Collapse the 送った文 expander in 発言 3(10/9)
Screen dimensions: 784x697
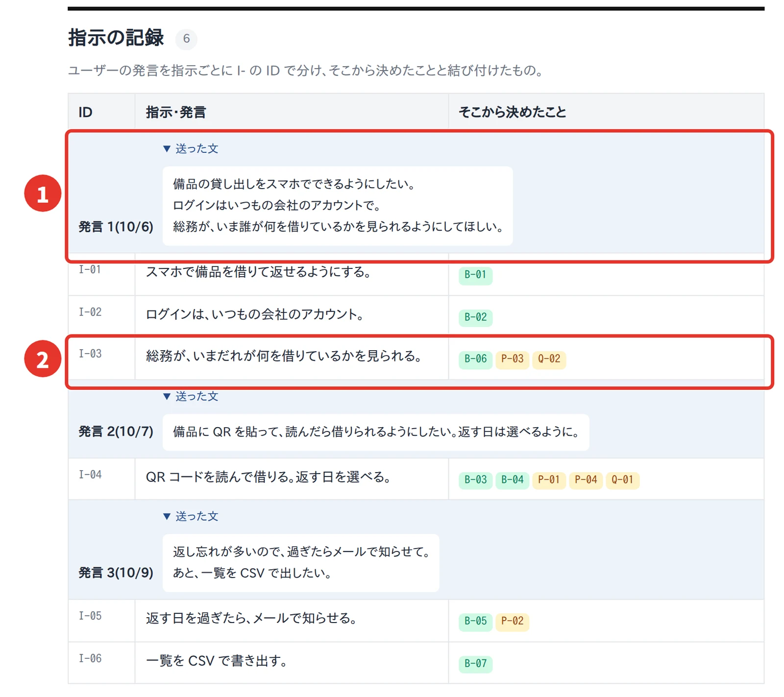[x=191, y=516]
